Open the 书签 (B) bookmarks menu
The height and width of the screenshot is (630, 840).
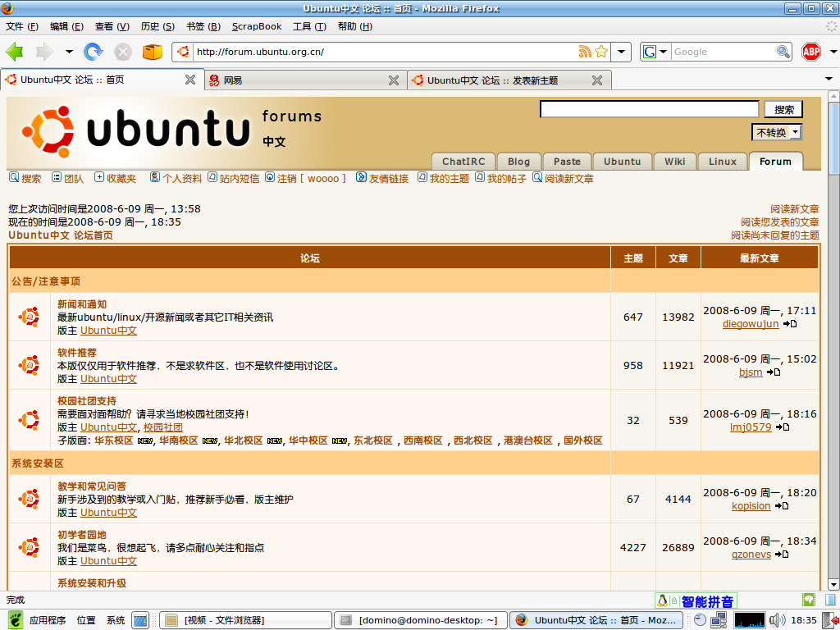point(203,26)
